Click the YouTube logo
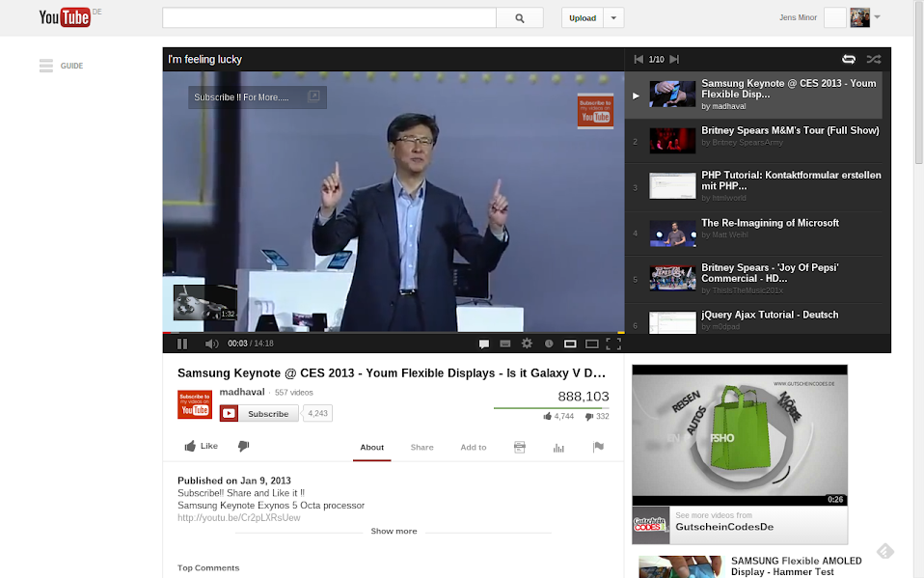The width and height of the screenshot is (924, 578). pyautogui.click(x=65, y=17)
